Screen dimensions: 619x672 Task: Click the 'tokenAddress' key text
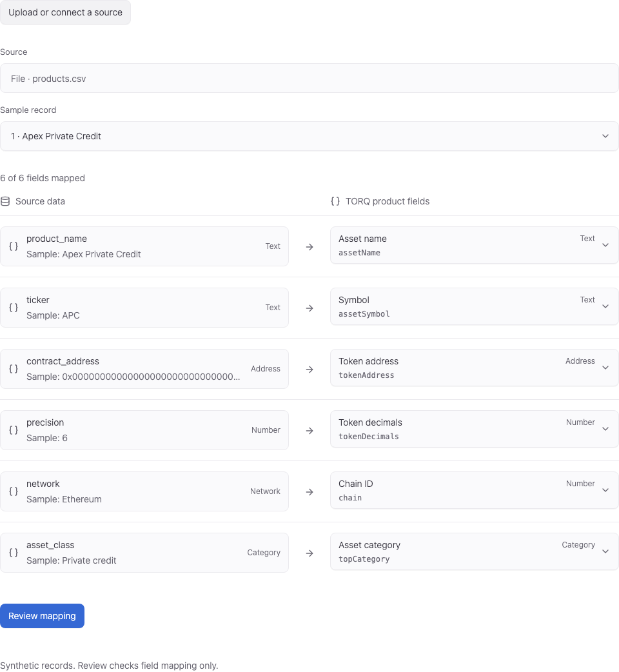366,375
